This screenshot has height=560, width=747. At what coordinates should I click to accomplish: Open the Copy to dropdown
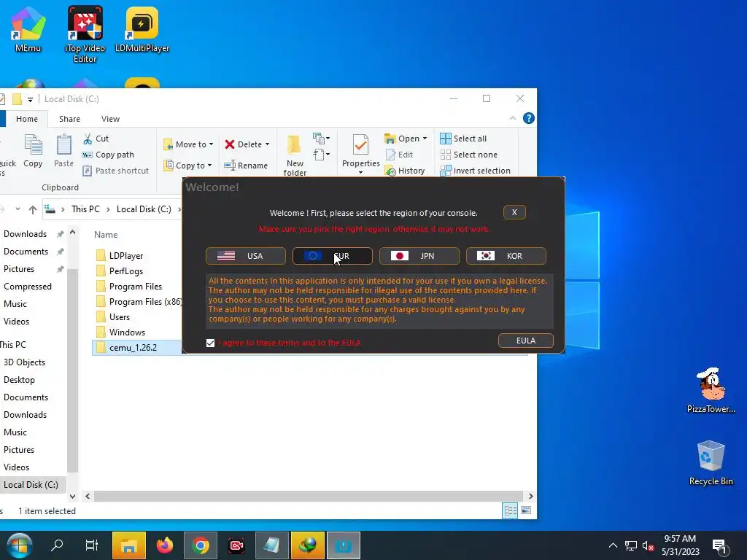pos(187,166)
